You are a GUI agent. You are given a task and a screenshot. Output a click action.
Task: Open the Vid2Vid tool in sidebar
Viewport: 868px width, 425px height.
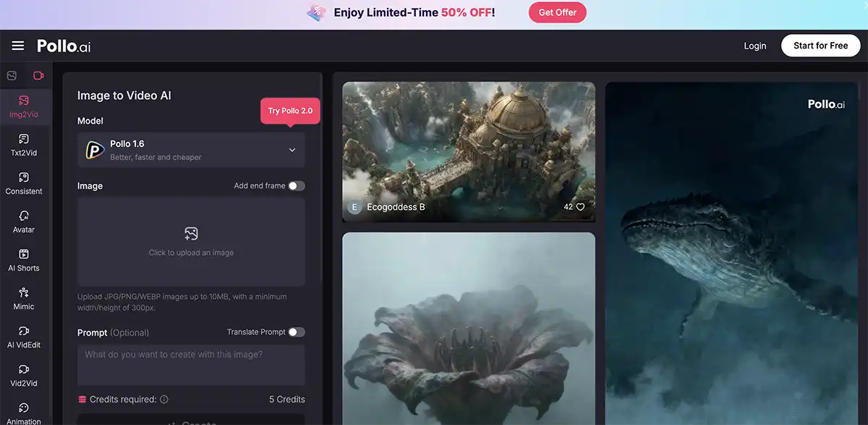click(24, 375)
